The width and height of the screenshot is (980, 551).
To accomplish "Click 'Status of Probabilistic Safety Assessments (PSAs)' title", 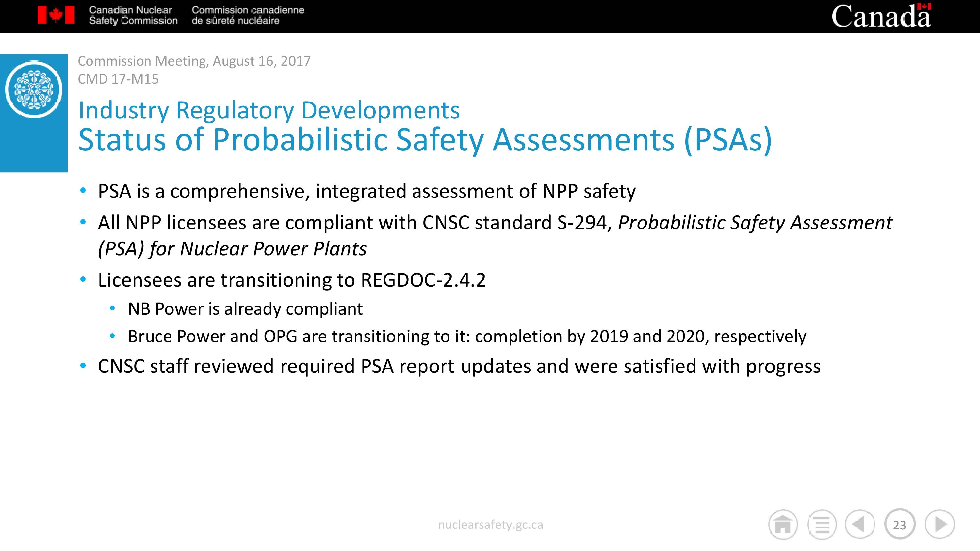I will (425, 140).
